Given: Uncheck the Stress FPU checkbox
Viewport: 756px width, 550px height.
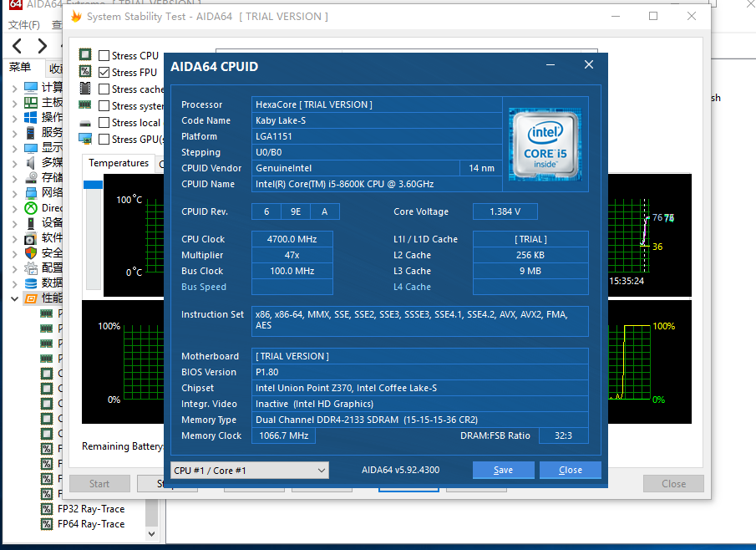Looking at the screenshot, I should (104, 73).
